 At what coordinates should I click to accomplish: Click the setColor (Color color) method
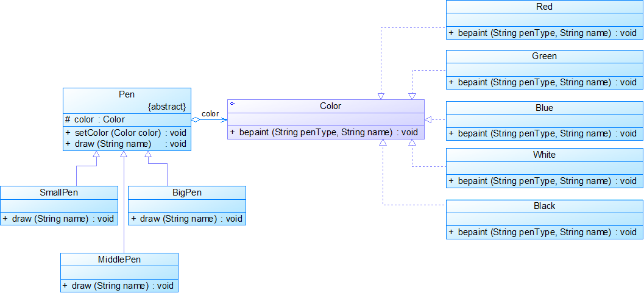coord(117,132)
